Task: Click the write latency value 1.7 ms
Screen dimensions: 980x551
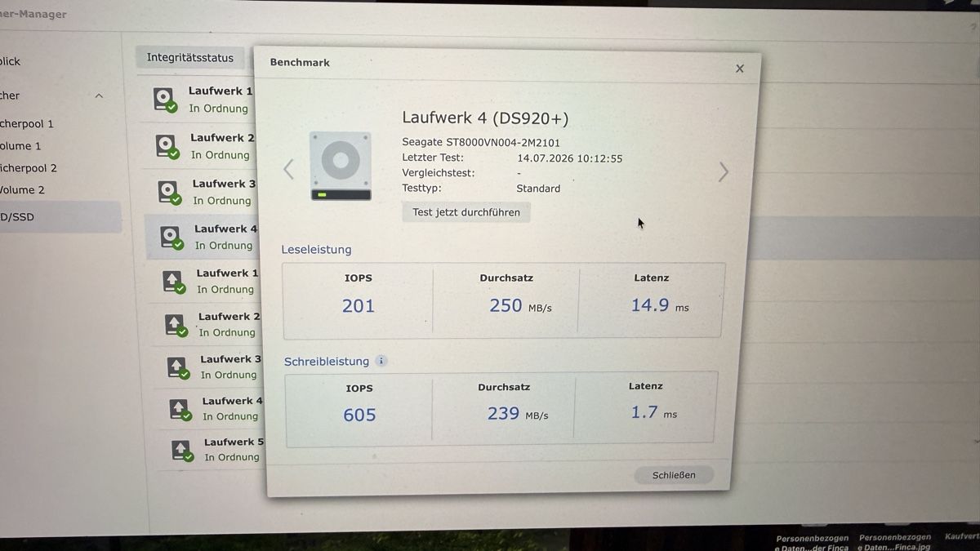Action: pos(653,412)
